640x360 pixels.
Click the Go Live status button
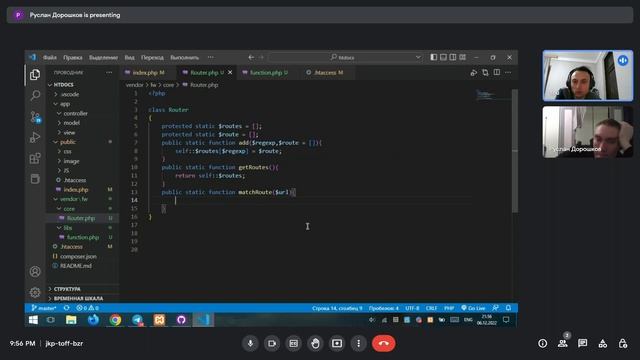coord(473,308)
